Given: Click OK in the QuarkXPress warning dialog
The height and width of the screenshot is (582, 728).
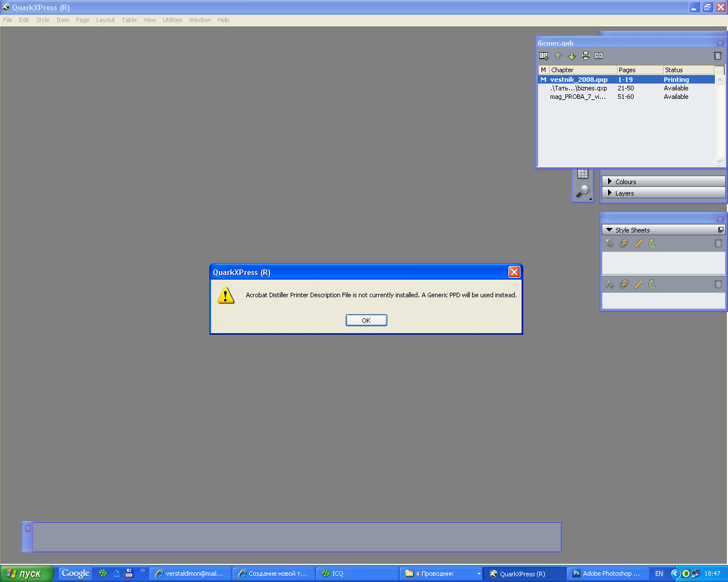Looking at the screenshot, I should pyautogui.click(x=366, y=320).
